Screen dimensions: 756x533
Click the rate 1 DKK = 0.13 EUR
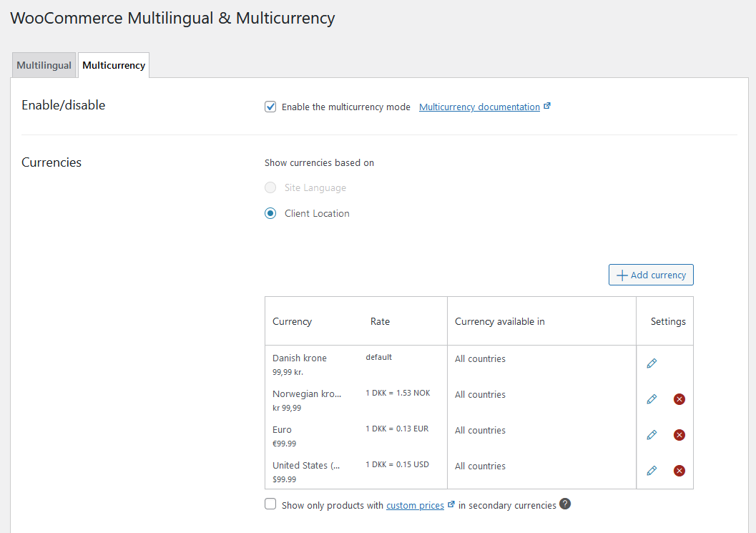click(397, 429)
